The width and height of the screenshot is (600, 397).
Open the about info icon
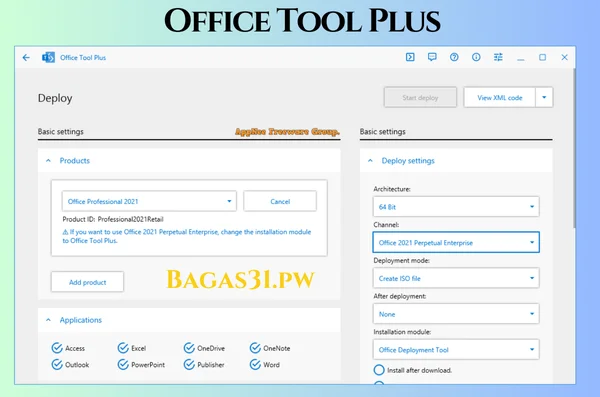476,57
